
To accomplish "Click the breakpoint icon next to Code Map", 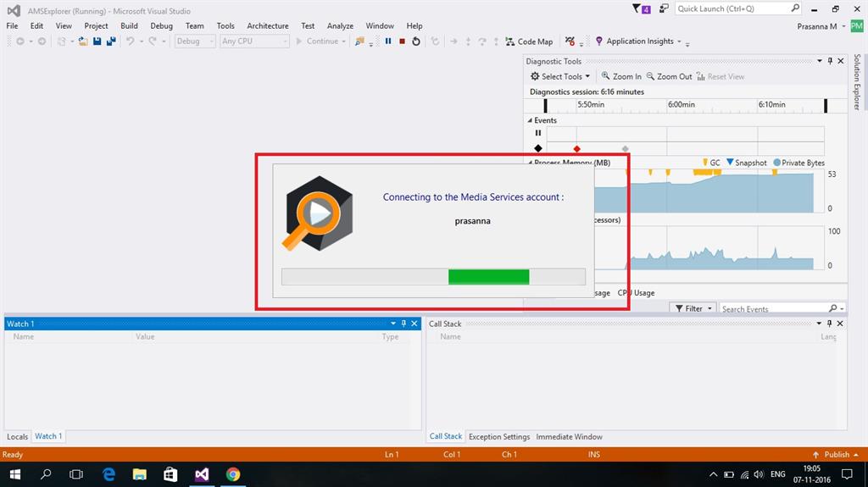I will (x=570, y=41).
